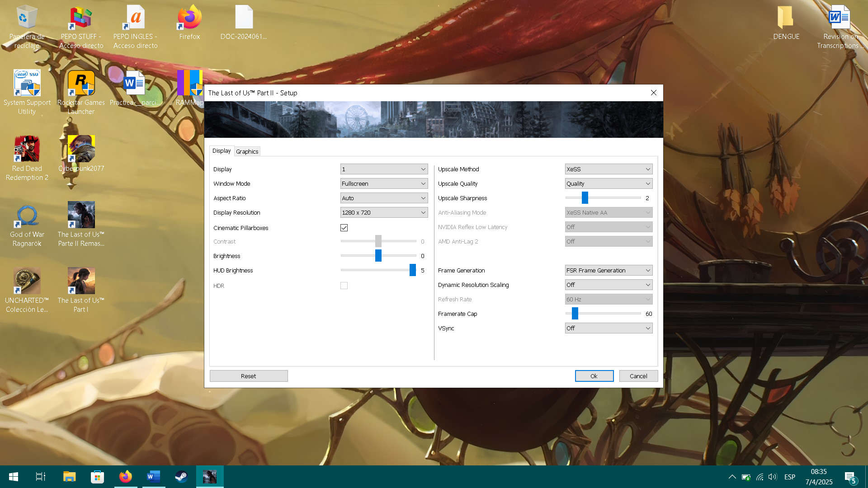
Task: Open the VSync dropdown
Action: 609,328
